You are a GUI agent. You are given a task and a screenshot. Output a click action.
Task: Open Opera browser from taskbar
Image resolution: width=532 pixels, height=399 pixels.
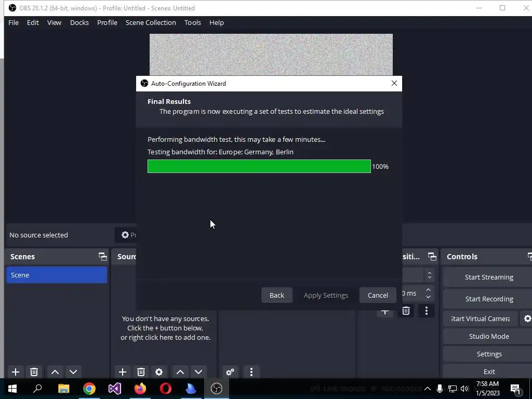166,389
